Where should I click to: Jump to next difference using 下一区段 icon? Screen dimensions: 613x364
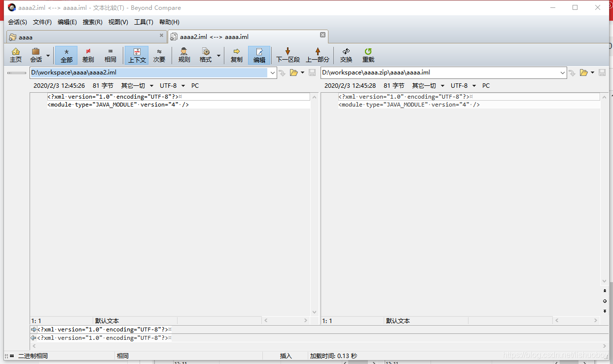287,55
